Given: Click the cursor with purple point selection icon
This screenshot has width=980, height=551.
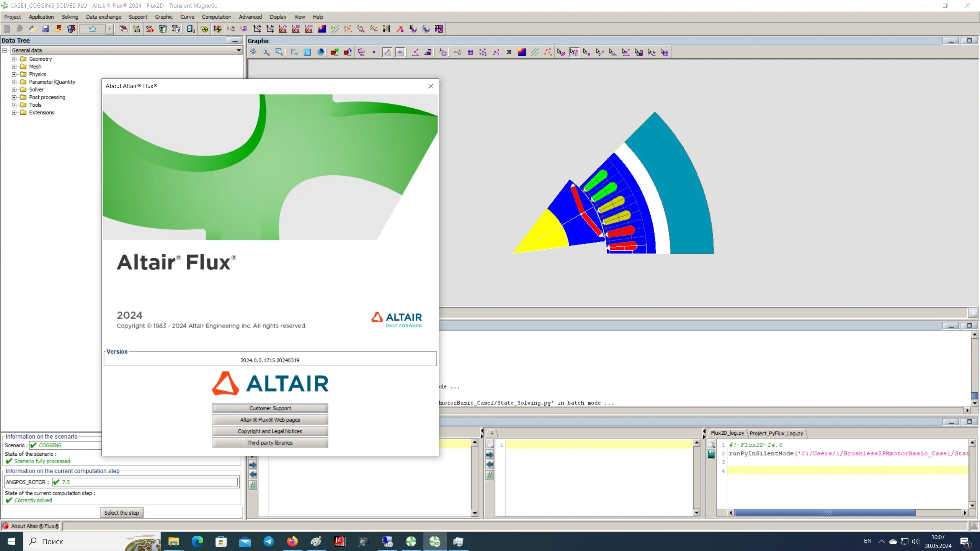Looking at the screenshot, I should pyautogui.click(x=587, y=52).
